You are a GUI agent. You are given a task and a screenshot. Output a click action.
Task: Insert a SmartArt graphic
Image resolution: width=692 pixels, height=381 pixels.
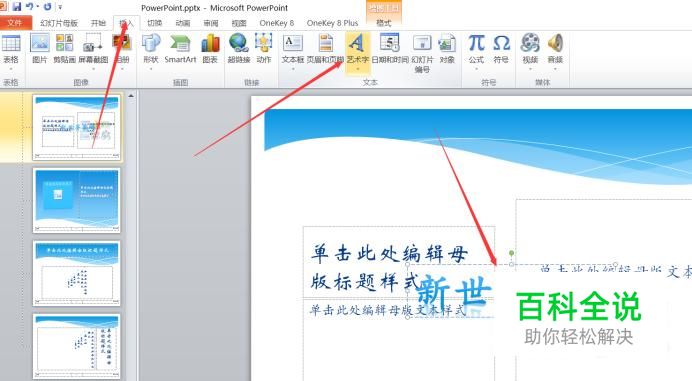coord(180,49)
